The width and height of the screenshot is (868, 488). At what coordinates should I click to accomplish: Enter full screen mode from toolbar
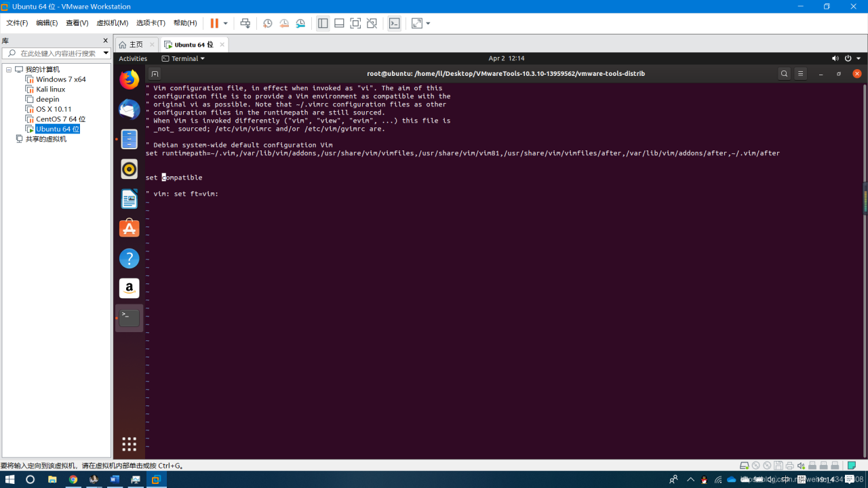coord(355,23)
